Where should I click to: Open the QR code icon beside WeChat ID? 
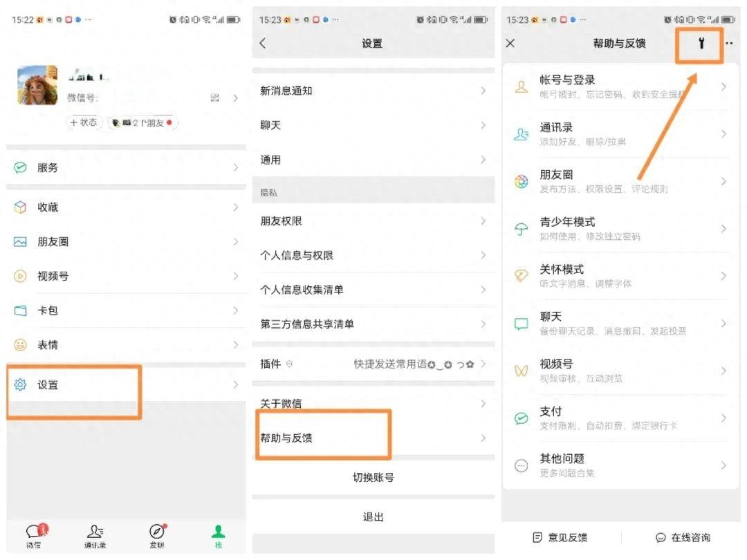click(x=215, y=98)
